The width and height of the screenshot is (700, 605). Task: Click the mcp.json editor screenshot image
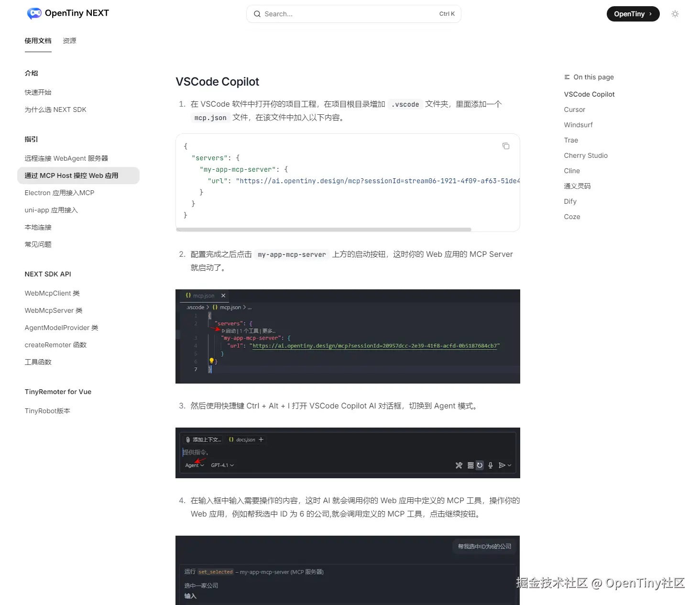pyautogui.click(x=348, y=336)
